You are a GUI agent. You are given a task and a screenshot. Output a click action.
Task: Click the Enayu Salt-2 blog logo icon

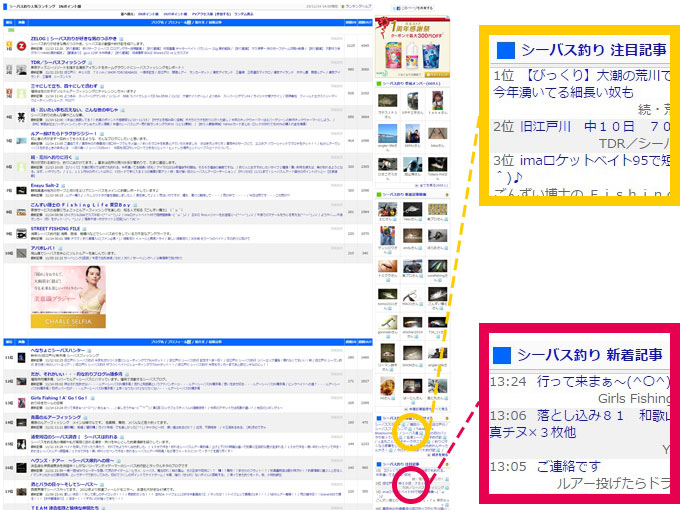click(22, 190)
